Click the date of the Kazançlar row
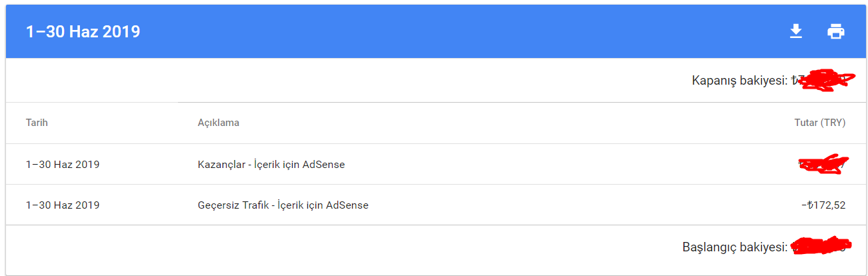 63,164
